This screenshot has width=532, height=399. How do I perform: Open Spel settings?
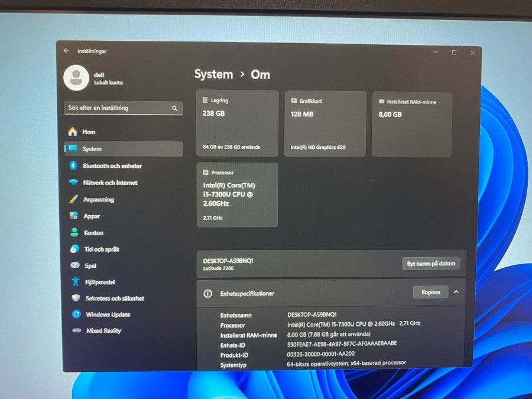[x=125, y=265]
